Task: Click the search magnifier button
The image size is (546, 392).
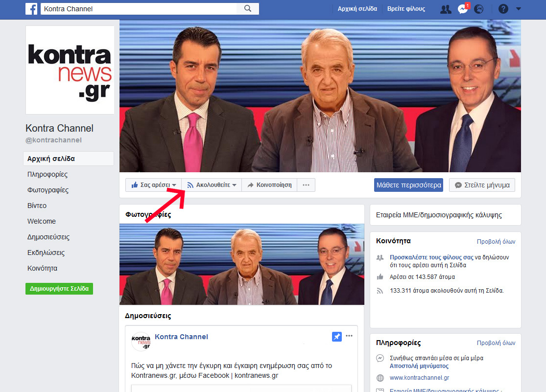Action: click(248, 9)
